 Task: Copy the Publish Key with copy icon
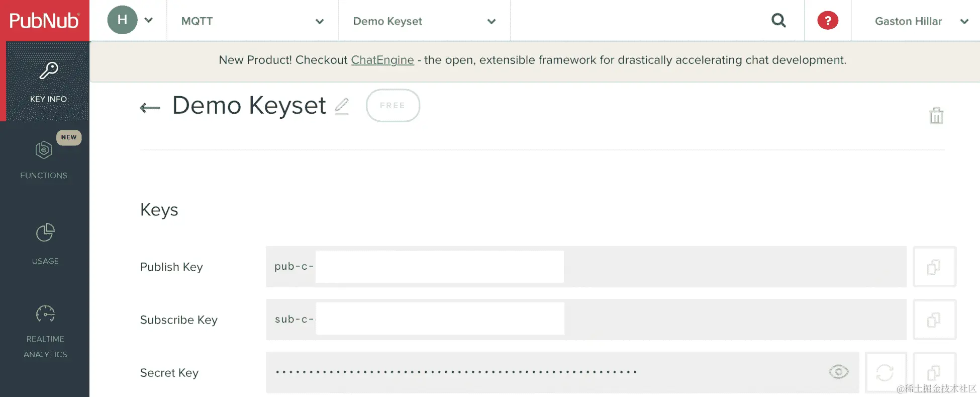pyautogui.click(x=934, y=267)
